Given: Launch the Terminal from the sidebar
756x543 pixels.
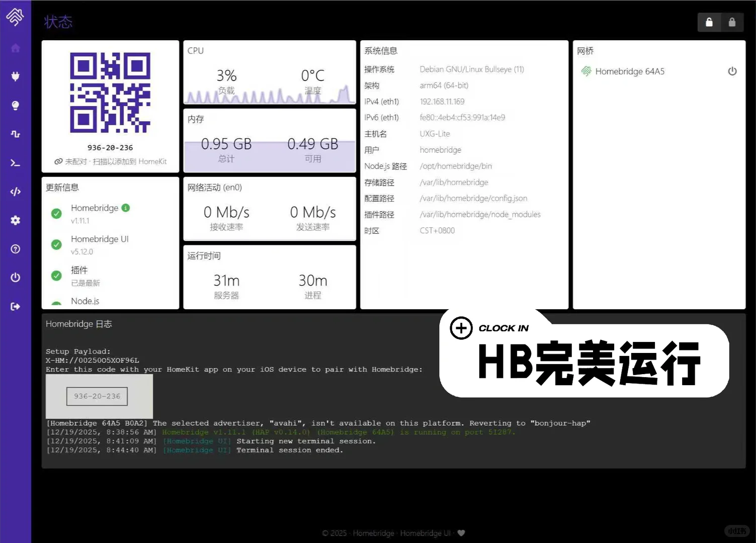Looking at the screenshot, I should (15, 162).
